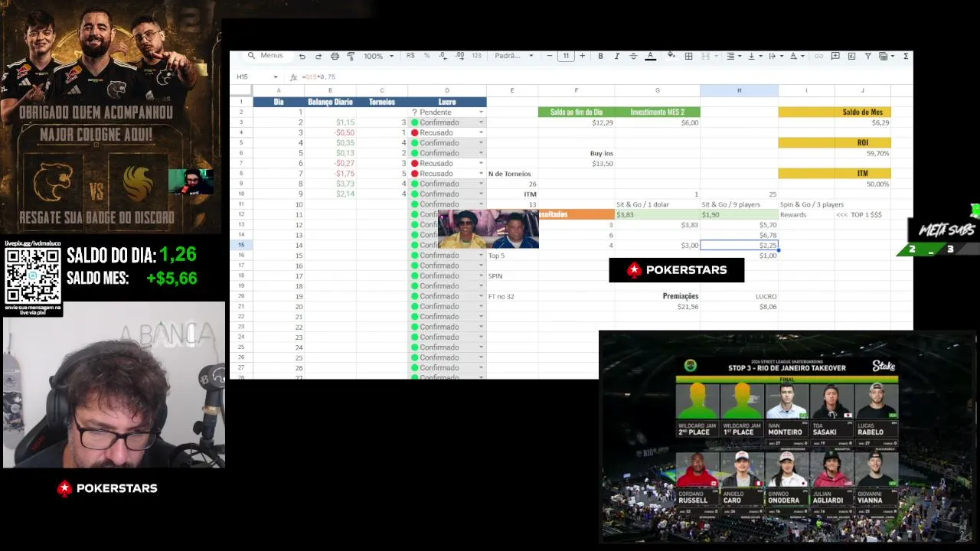Click the PokerStars logo banner over the spreadsheet

point(677,270)
